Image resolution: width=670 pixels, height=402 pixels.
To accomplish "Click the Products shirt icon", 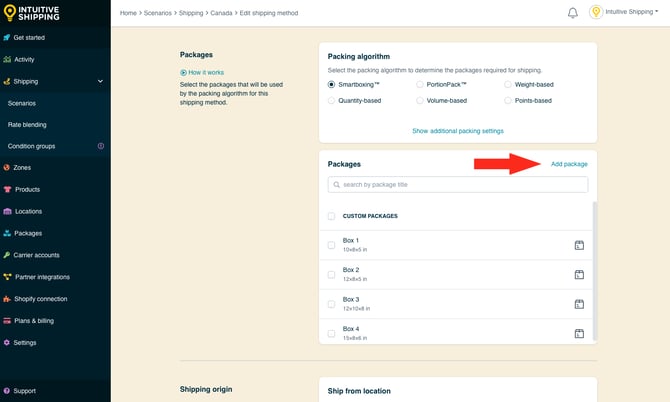I will tap(7, 189).
